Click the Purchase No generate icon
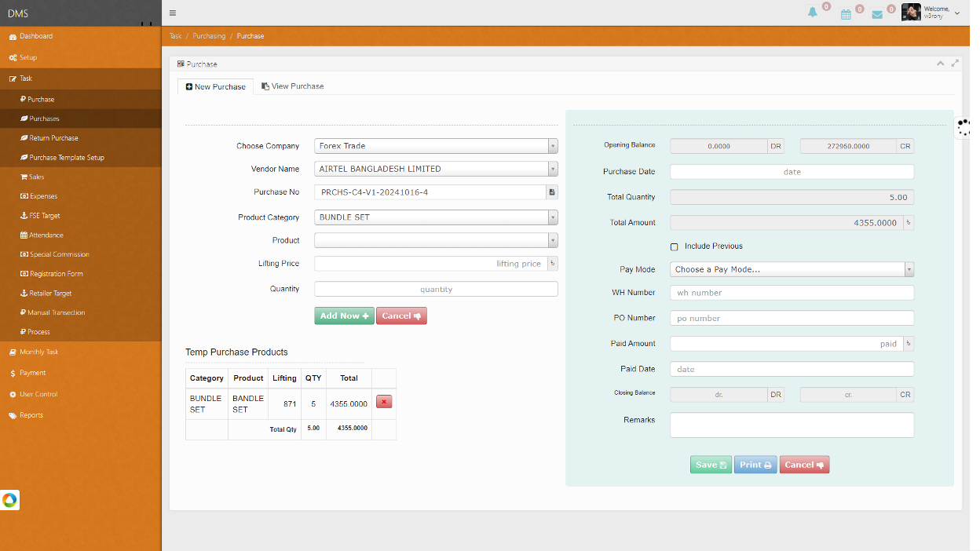The image size is (980, 551). point(552,192)
